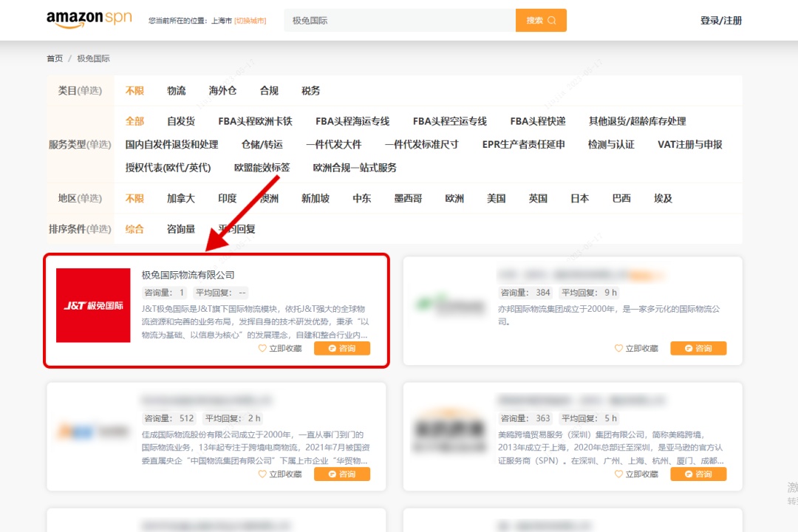
Task: Filter by region 美国
Action: [496, 198]
